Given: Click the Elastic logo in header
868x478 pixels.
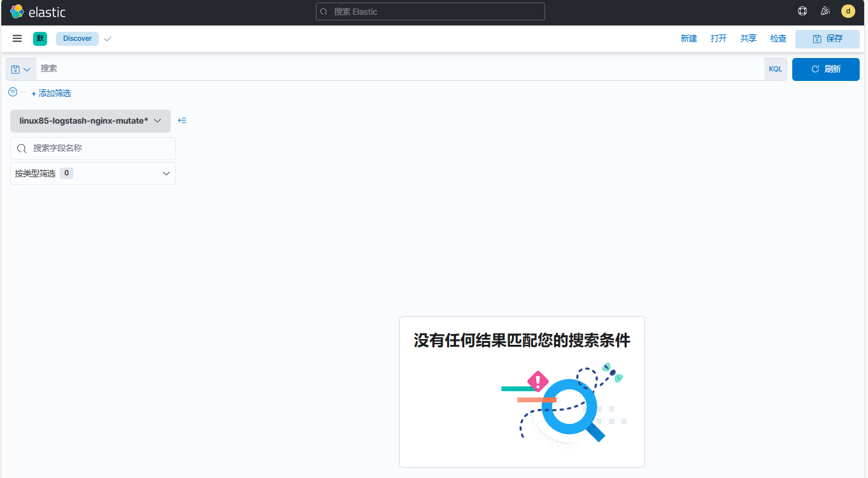Looking at the screenshot, I should point(38,12).
